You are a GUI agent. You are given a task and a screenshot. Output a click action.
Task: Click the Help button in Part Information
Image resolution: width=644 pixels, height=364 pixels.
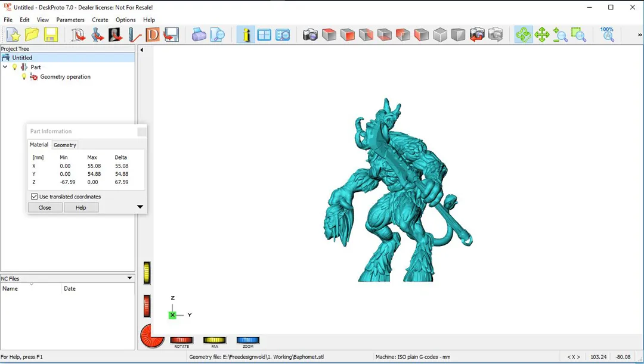[x=81, y=208]
